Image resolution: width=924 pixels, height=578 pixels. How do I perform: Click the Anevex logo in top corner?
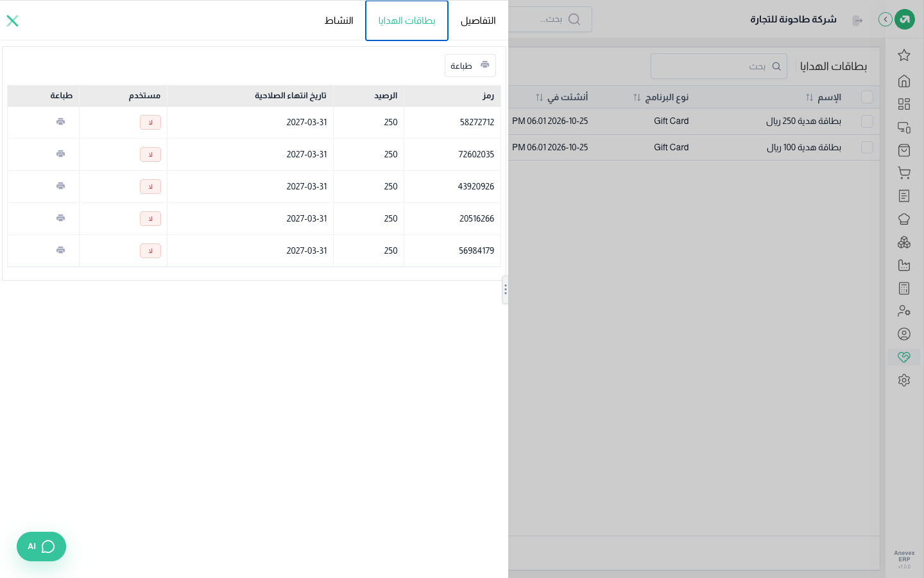point(905,19)
